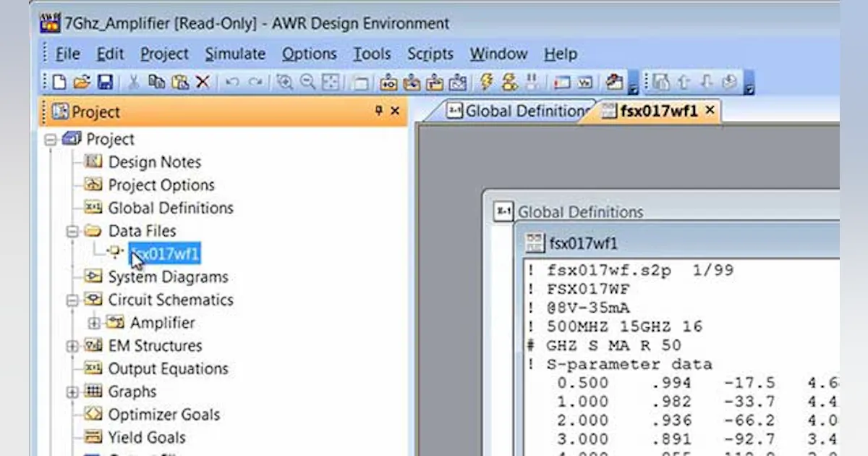Open the Edit menu
The height and width of the screenshot is (456, 868).
111,54
